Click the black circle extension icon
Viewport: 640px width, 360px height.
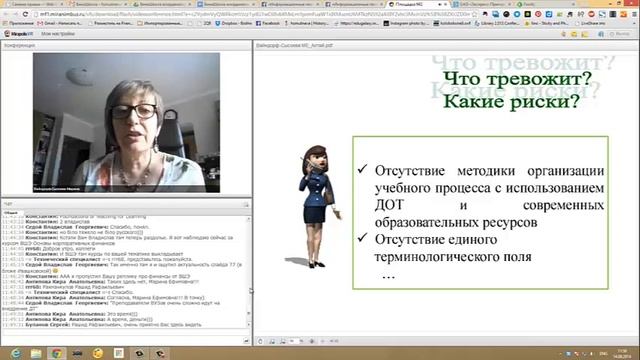pos(506,14)
